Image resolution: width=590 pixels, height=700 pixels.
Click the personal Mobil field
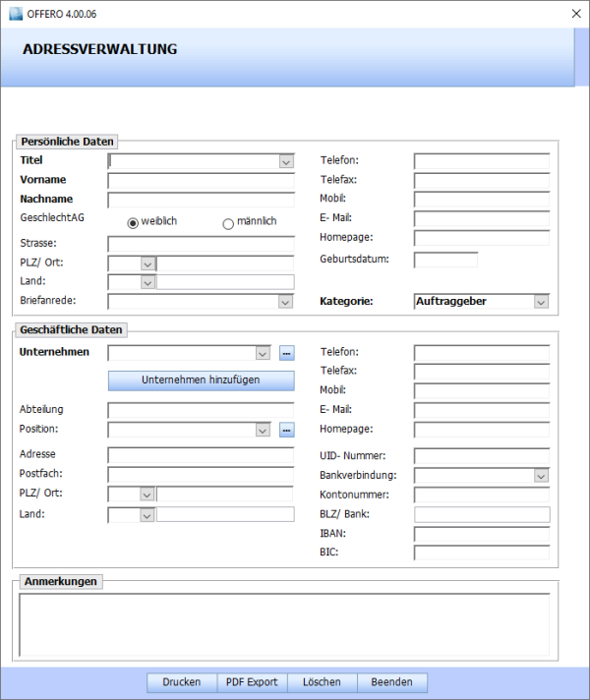482,200
